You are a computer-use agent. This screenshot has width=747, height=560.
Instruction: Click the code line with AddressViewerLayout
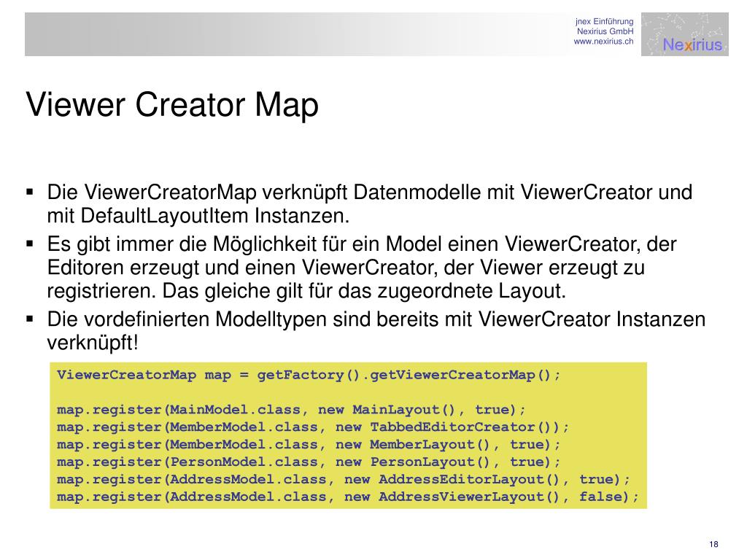(x=348, y=497)
